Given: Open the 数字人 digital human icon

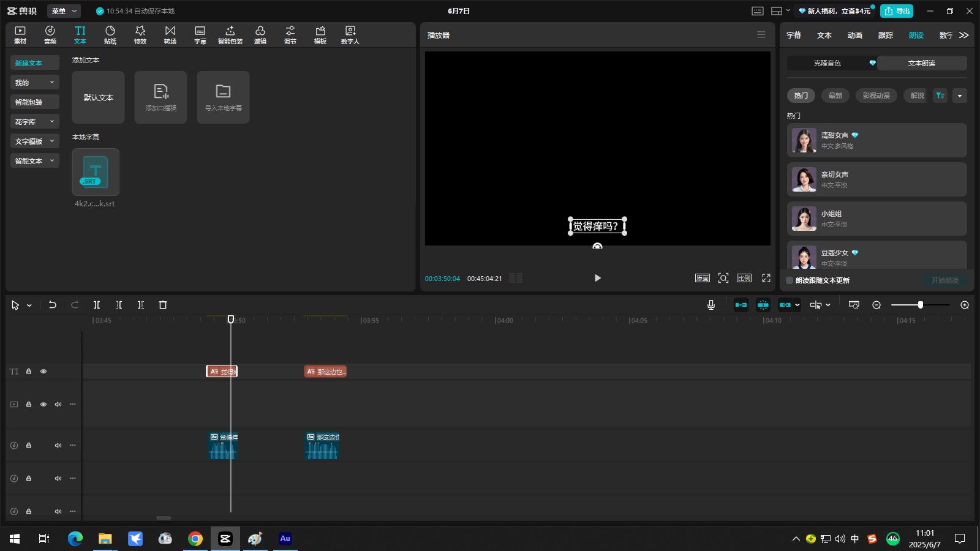Looking at the screenshot, I should 350,35.
